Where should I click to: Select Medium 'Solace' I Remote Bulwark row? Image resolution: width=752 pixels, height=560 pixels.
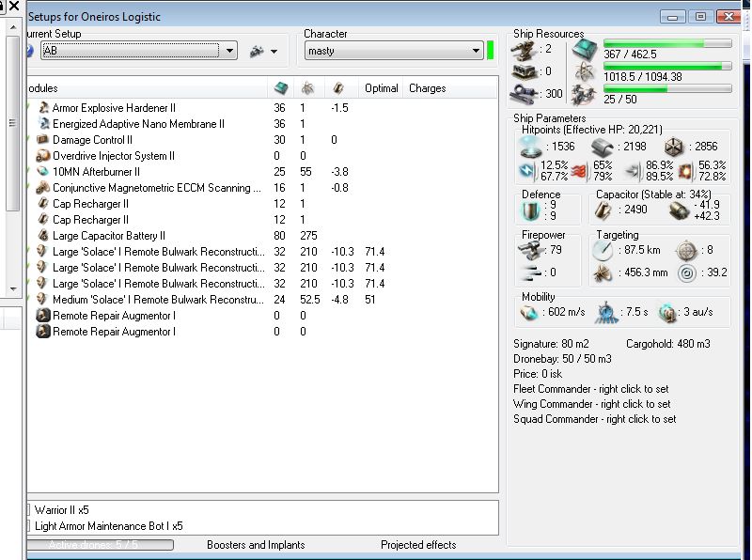262,300
